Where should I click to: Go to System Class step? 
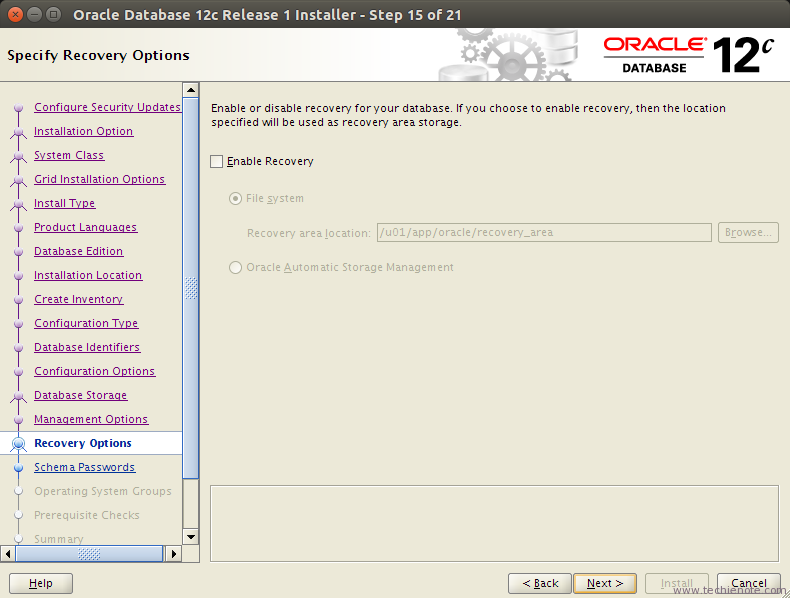pyautogui.click(x=69, y=155)
